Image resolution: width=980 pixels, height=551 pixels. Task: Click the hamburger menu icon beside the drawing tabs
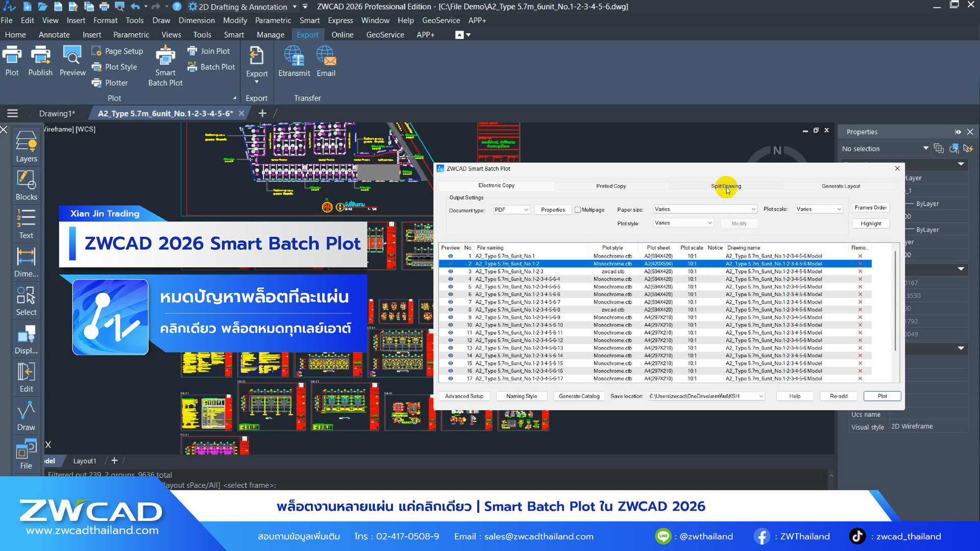(x=12, y=113)
